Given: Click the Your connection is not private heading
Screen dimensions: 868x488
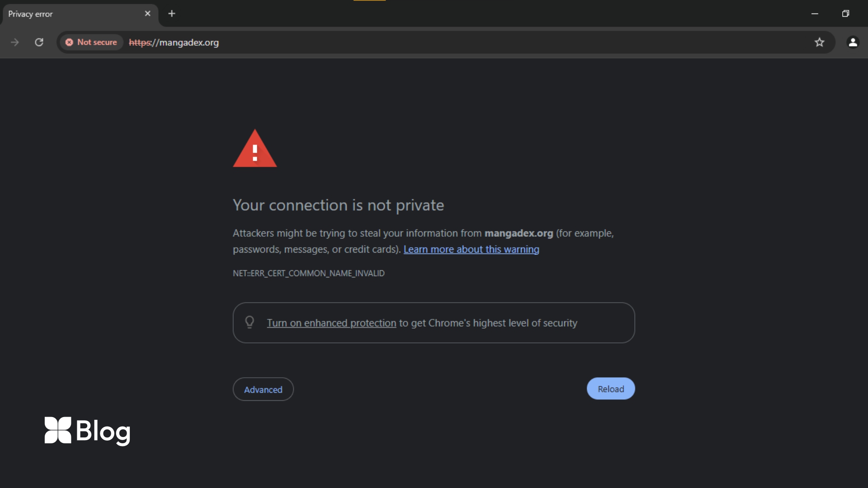Looking at the screenshot, I should click(338, 205).
